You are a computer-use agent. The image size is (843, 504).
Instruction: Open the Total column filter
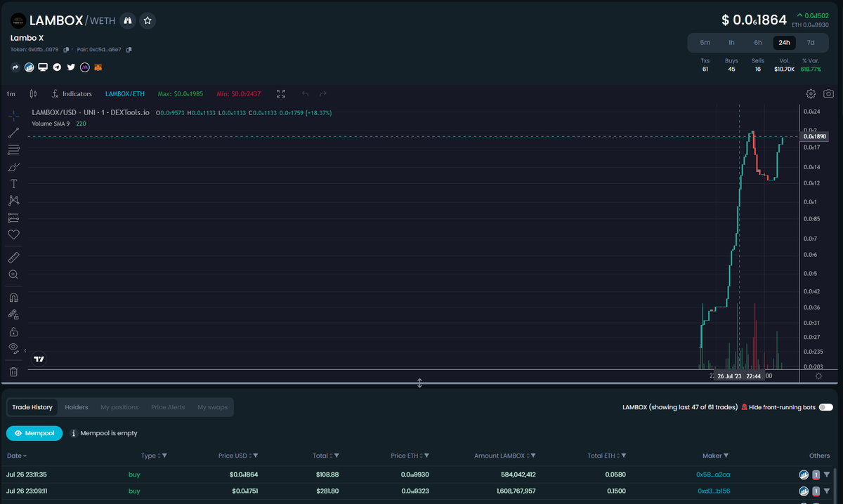click(336, 456)
